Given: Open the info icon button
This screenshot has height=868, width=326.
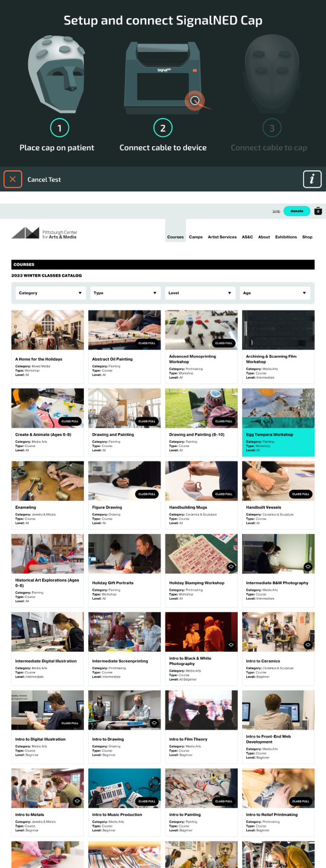Looking at the screenshot, I should pyautogui.click(x=312, y=179).
